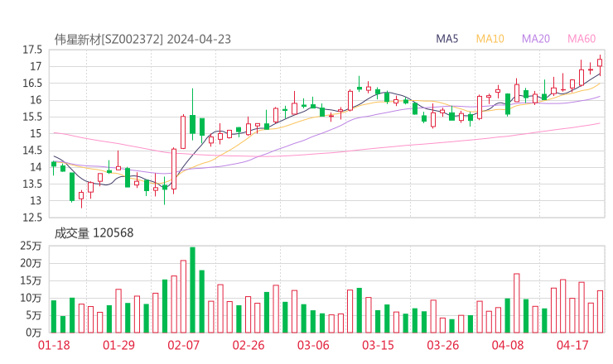This screenshot has width=613, height=364.
Task: Click the 17.5 price axis label
Action: point(32,50)
